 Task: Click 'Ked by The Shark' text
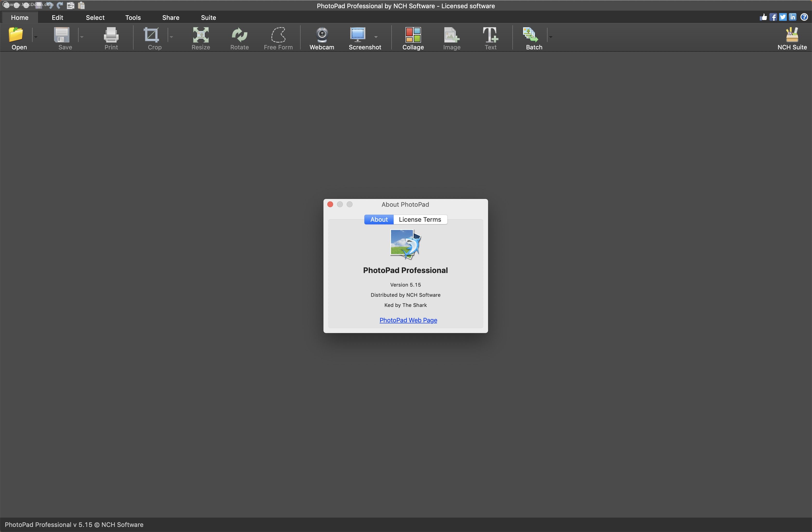coord(405,305)
